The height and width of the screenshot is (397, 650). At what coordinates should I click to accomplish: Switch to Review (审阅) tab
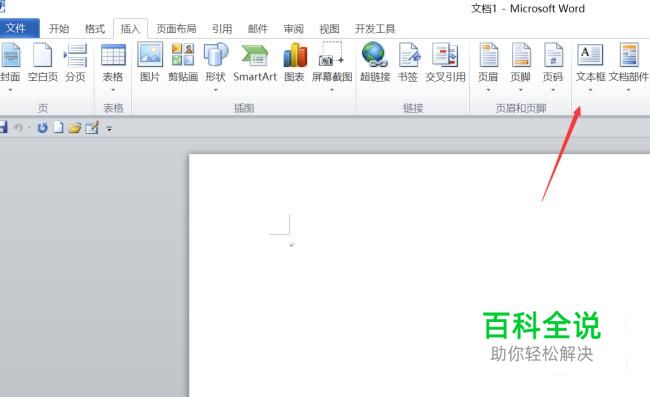[x=293, y=29]
